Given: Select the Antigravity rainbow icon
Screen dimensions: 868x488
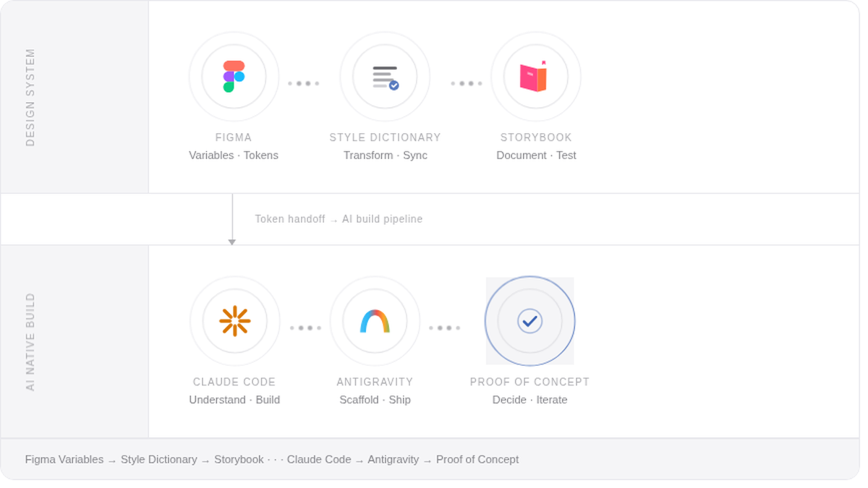Looking at the screenshot, I should (x=375, y=320).
